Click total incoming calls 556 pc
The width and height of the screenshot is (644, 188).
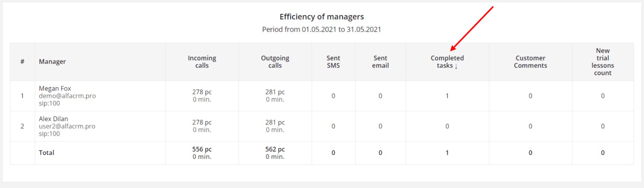[202, 149]
